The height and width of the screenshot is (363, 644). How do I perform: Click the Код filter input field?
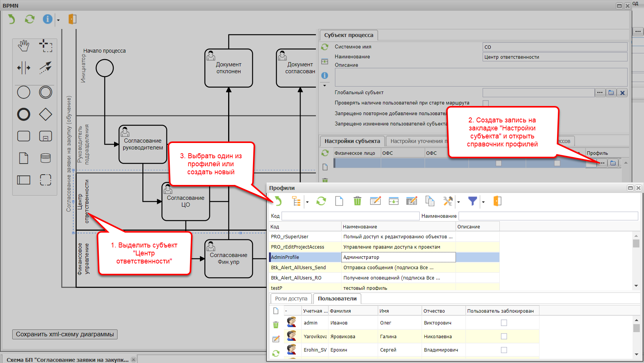click(x=350, y=216)
